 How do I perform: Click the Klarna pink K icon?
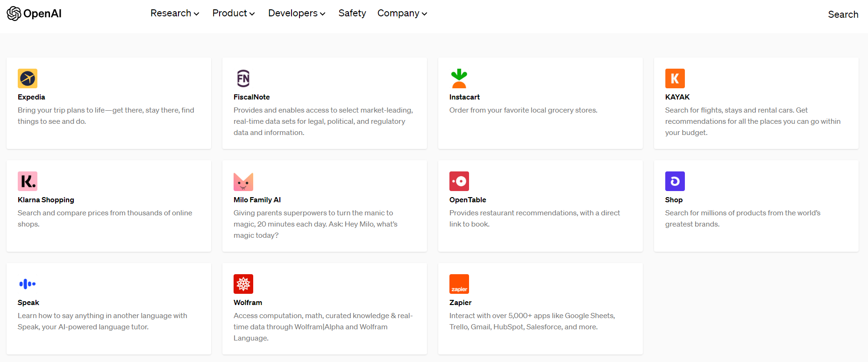[x=28, y=181]
